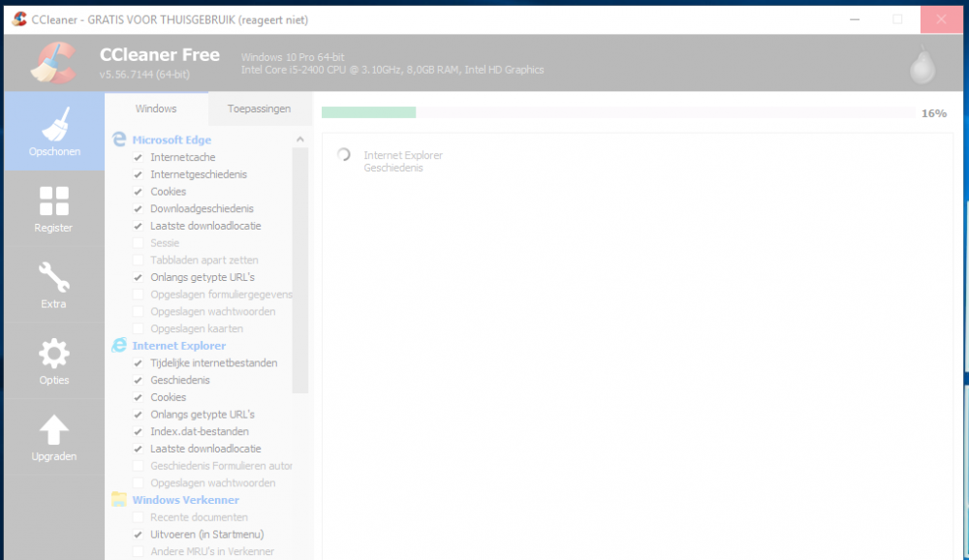Screen dimensions: 969x560
Task: Click the cleaner list scrollbar thumb
Action: pos(300,270)
